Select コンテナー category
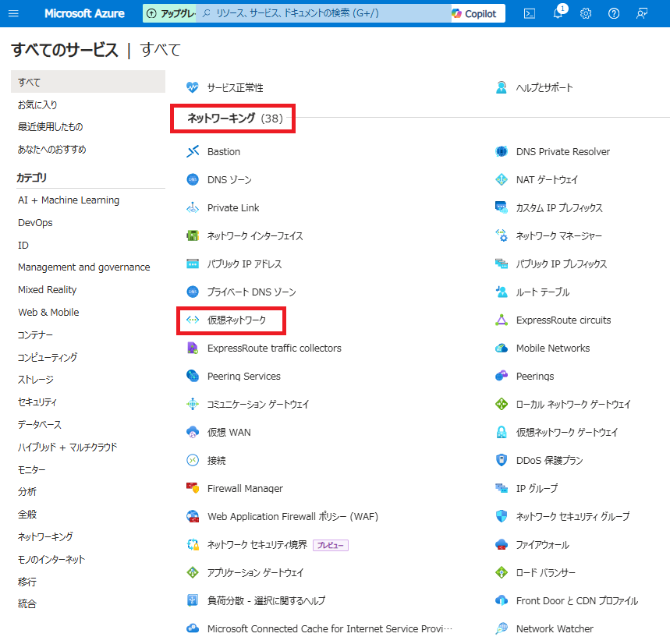Screen dimensions: 670x644 pos(35,334)
